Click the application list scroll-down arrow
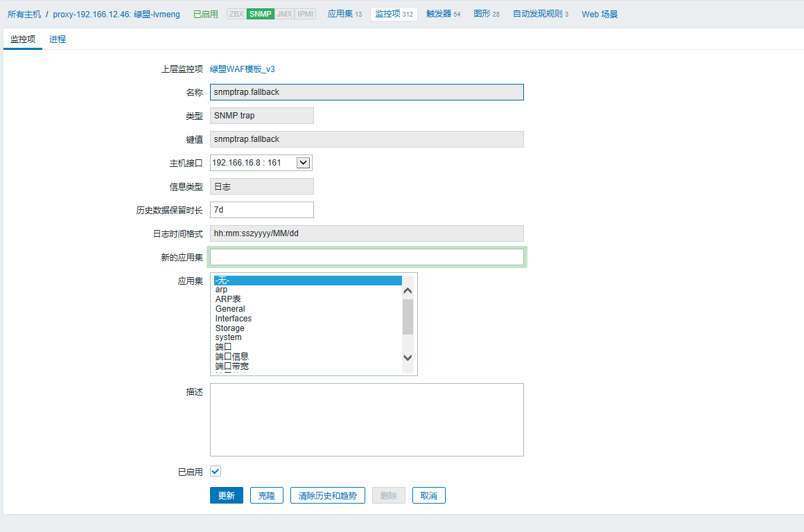Screen dimensions: 804x532 408,357
